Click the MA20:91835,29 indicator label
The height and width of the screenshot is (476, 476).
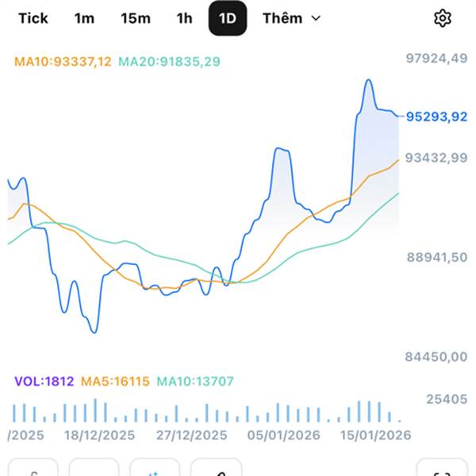click(x=169, y=61)
